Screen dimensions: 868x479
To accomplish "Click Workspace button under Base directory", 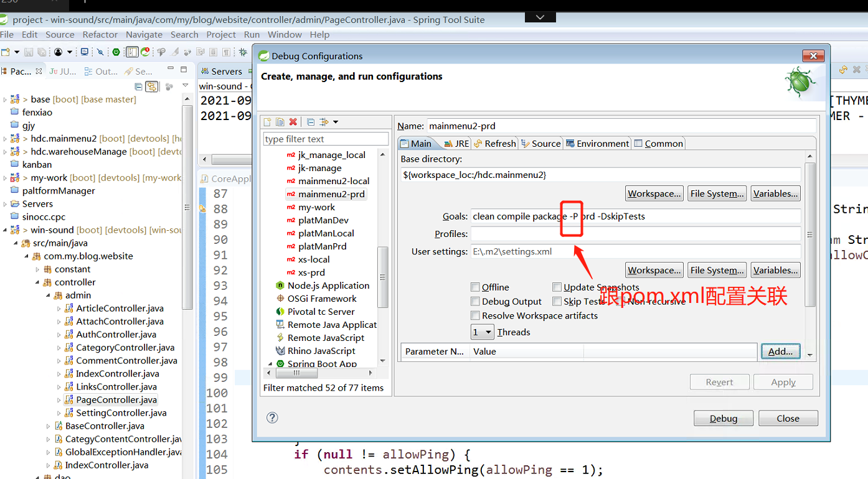I will [x=654, y=193].
